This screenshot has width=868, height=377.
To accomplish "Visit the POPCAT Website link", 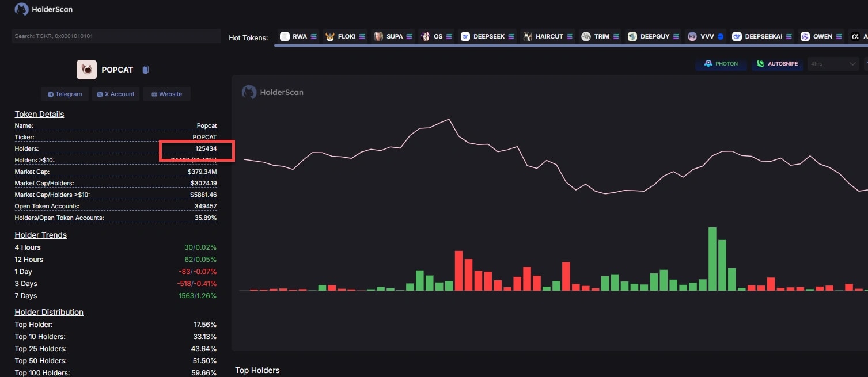I will pos(166,94).
